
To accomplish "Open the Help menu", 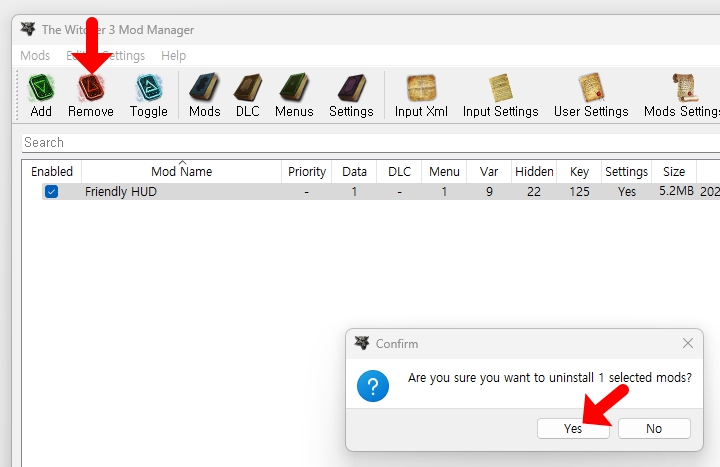I will tap(173, 56).
